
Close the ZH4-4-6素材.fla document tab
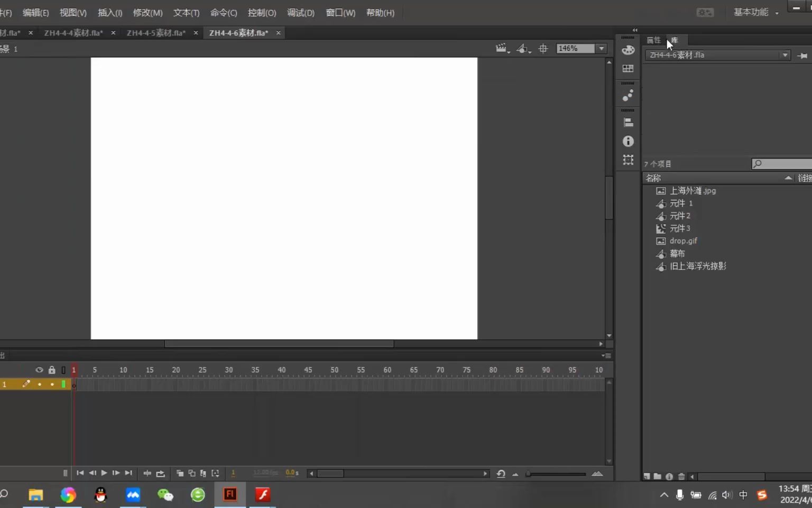click(x=279, y=33)
